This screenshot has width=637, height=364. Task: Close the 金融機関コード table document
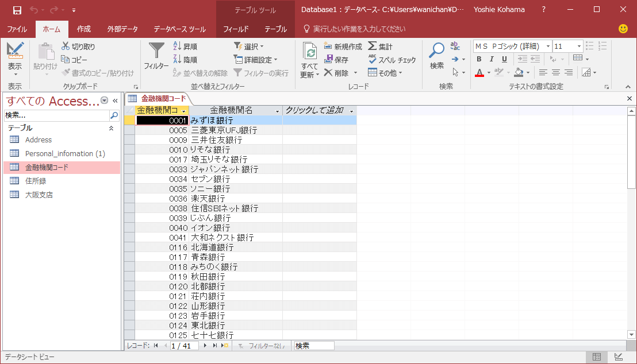click(x=630, y=99)
